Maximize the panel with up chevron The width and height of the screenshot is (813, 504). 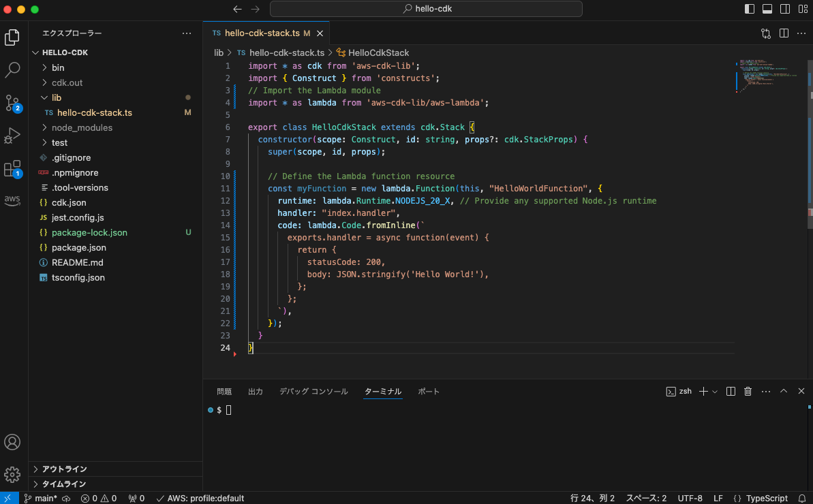pyautogui.click(x=784, y=391)
